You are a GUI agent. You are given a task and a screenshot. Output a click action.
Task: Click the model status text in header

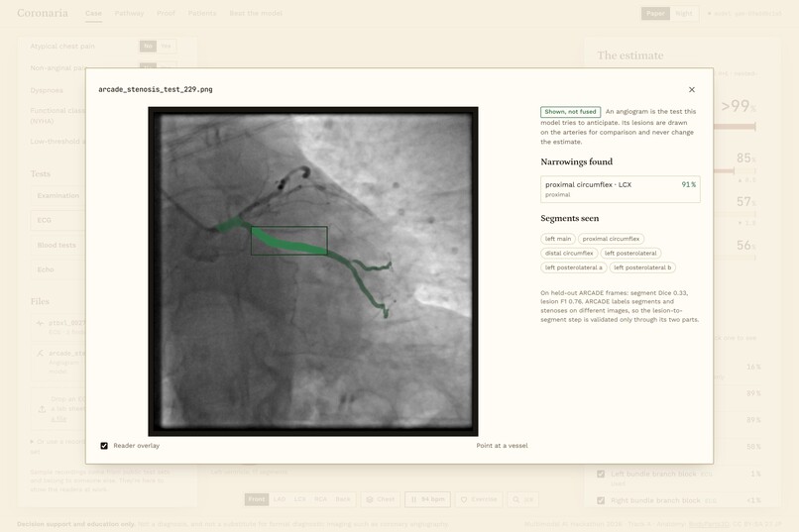744,13
